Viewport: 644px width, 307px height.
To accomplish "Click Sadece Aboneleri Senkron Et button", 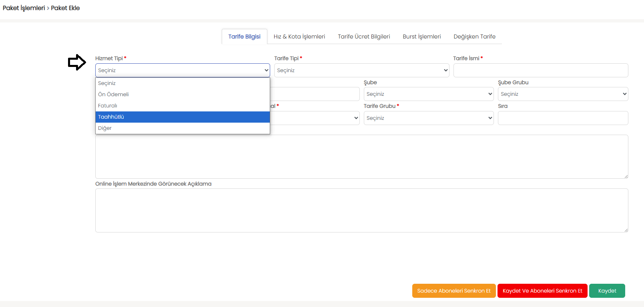I will (x=453, y=291).
